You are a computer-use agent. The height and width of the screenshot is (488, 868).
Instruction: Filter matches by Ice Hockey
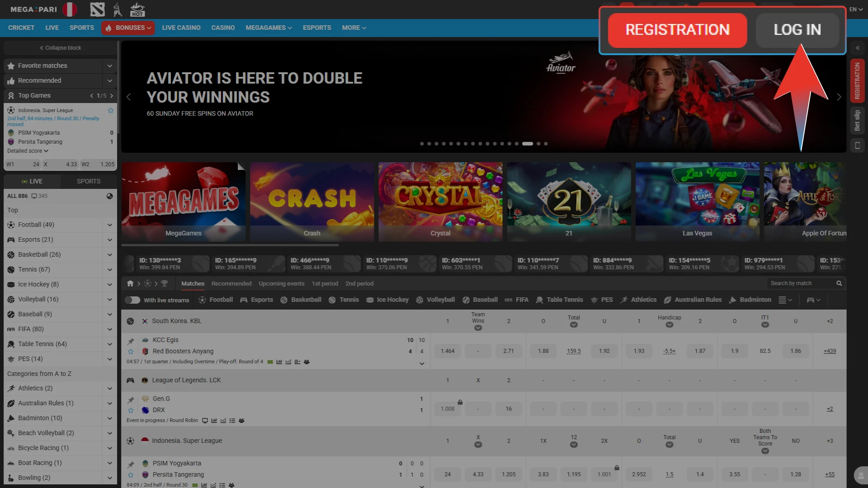tap(387, 300)
